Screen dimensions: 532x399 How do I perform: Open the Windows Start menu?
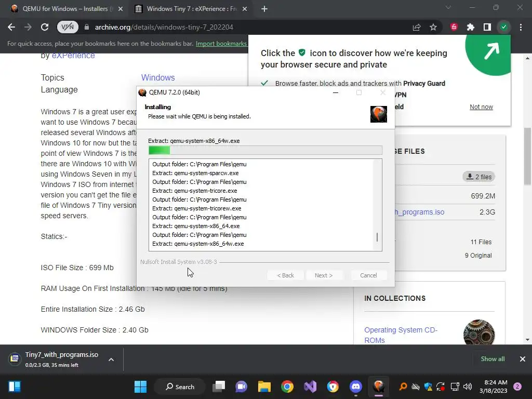point(140,387)
